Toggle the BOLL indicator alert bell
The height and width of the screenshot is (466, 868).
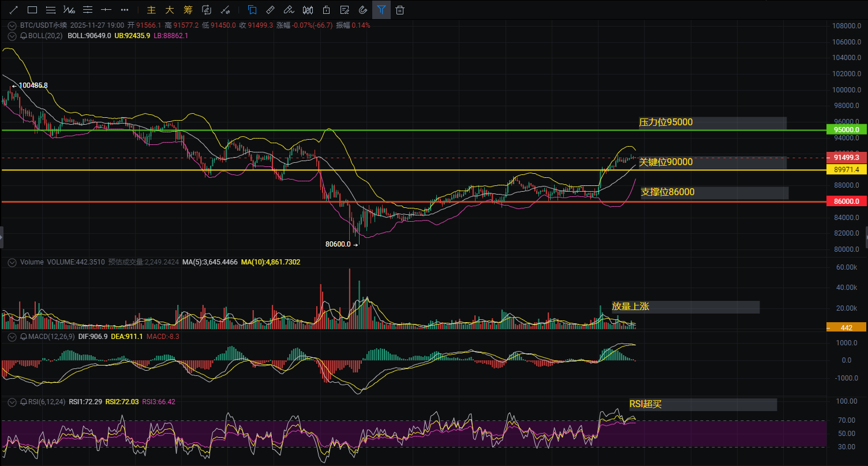[x=24, y=36]
